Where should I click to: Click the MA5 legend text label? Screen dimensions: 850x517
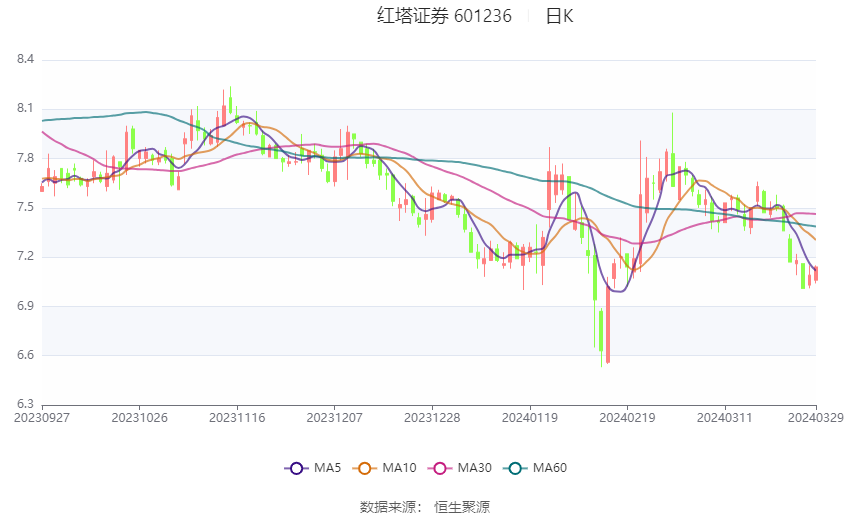tap(327, 468)
